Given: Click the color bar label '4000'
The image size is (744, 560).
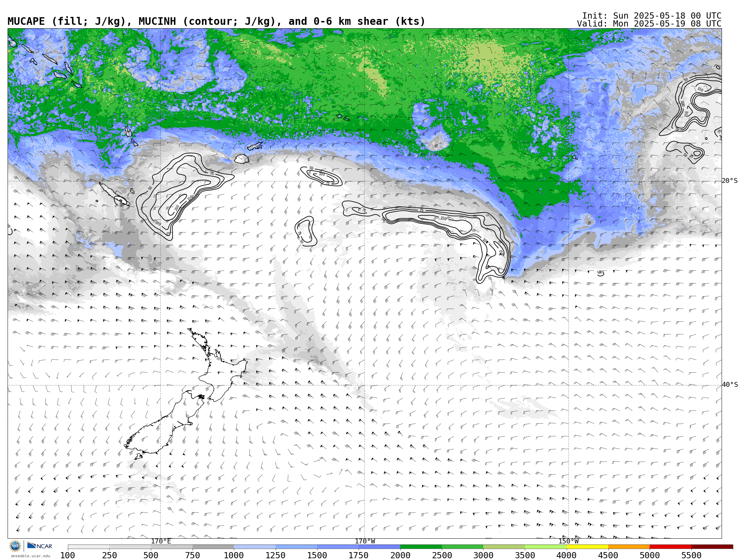Looking at the screenshot, I should 567,555.
